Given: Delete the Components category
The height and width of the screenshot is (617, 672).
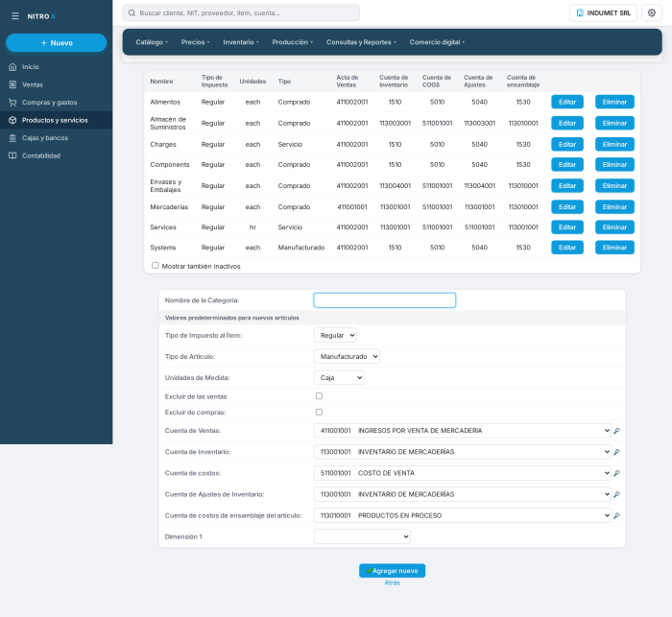Looking at the screenshot, I should 614,164.
